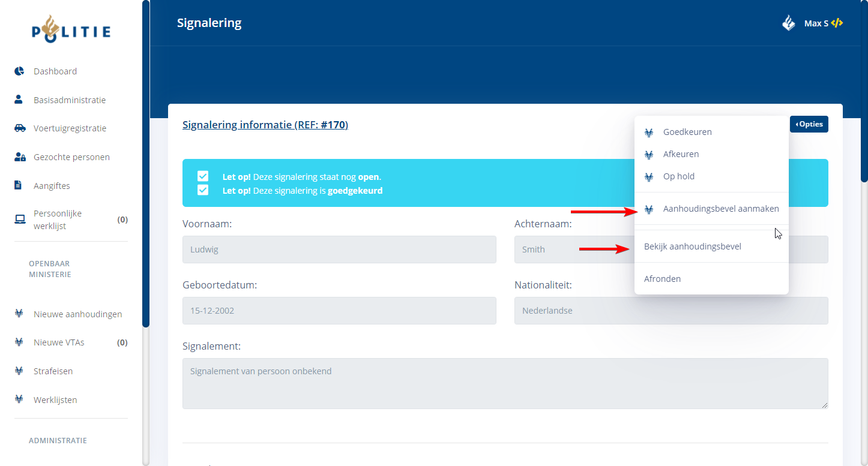This screenshot has height=466, width=868.
Task: Click the Gezochte personen user-lock icon
Action: (x=20, y=157)
